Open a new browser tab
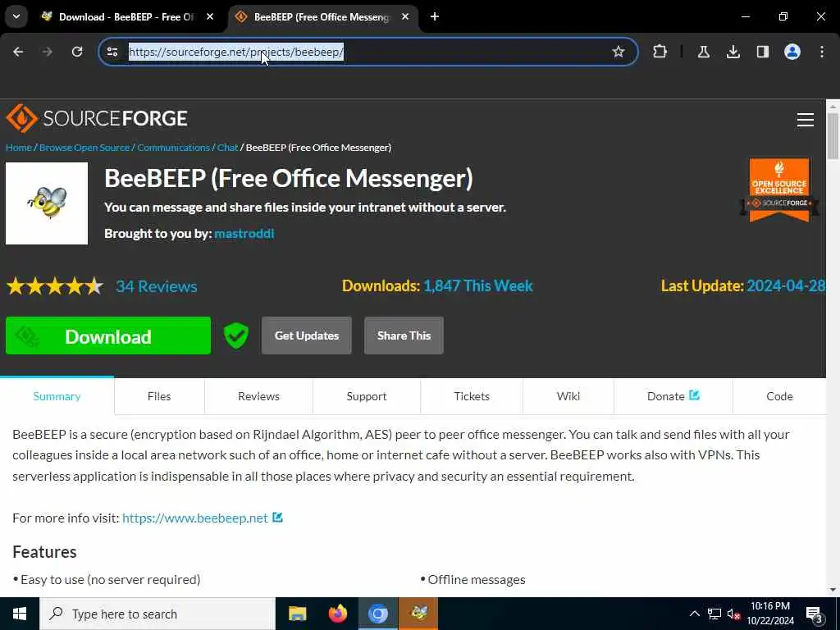 tap(435, 17)
